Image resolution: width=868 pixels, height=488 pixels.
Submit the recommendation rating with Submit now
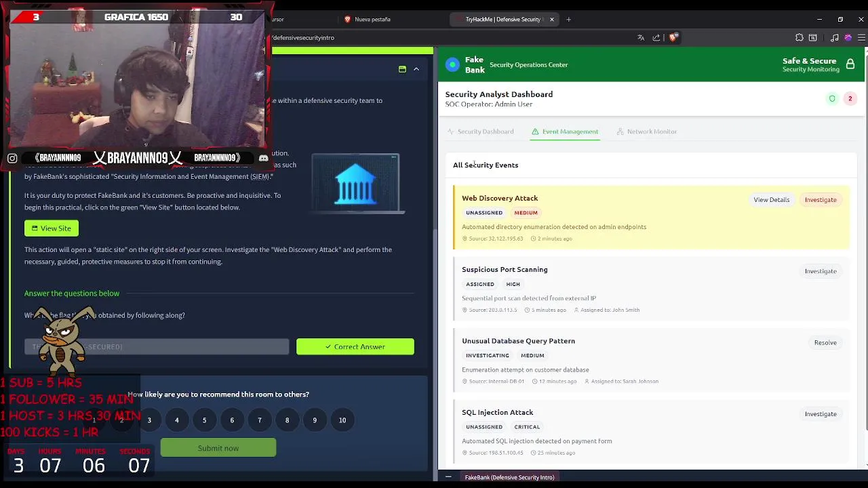coord(218,448)
